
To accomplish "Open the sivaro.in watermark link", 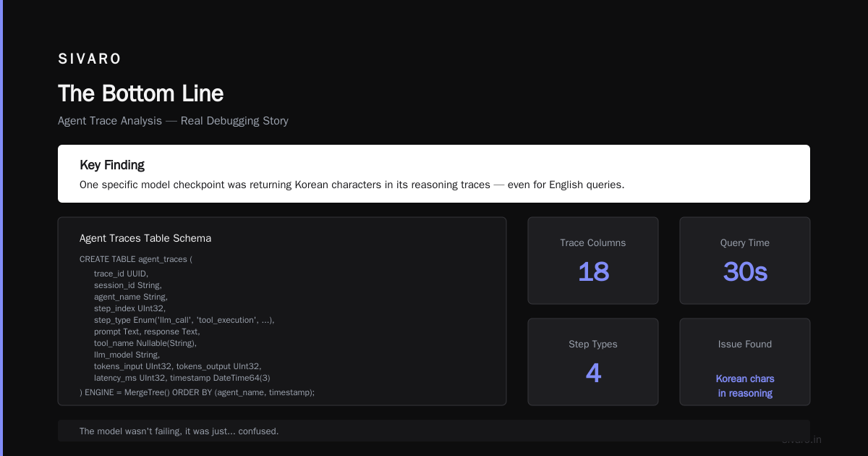I will pos(801,439).
